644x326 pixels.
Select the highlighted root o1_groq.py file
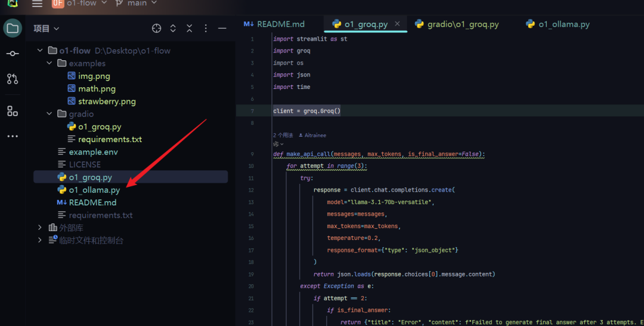coord(131,177)
